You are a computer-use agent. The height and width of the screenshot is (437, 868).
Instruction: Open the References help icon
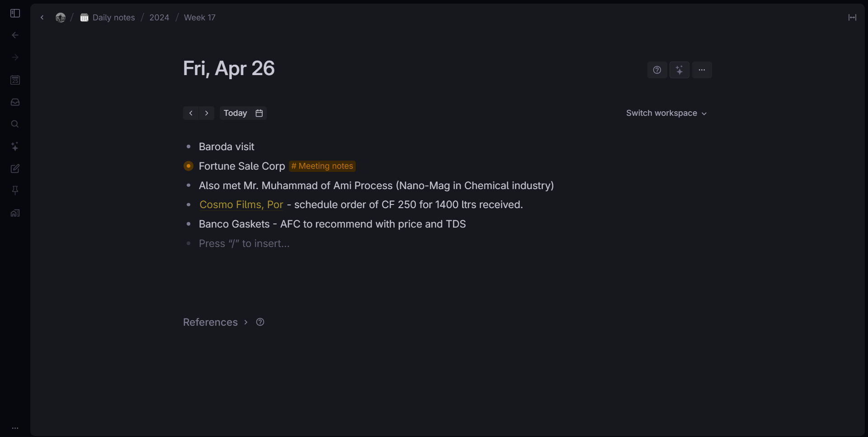pos(260,322)
